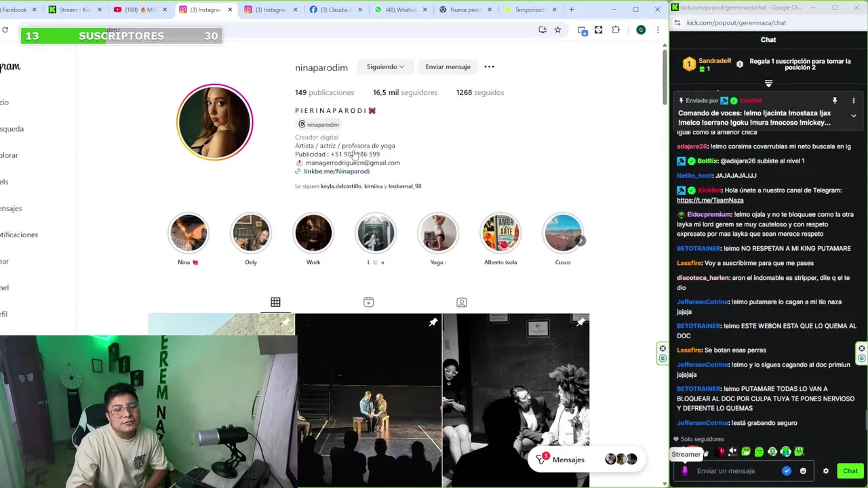Click the gift subscription icon beside Regala text
868x488 pixels.
click(740, 64)
